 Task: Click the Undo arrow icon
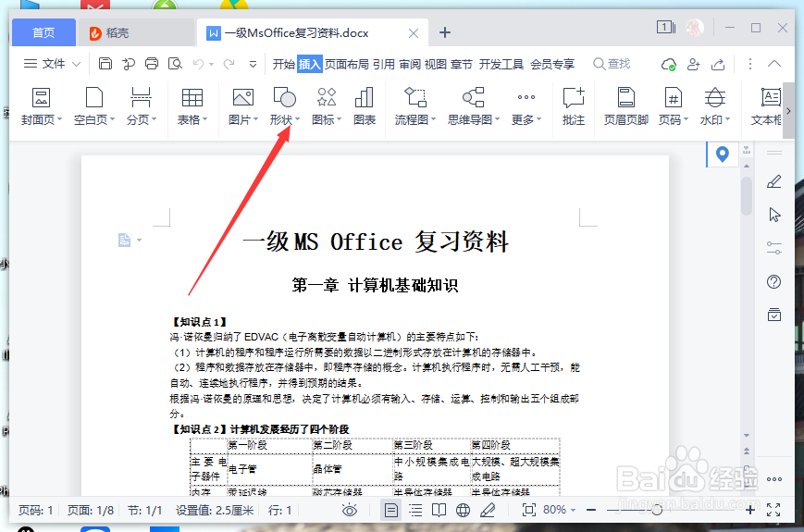(x=198, y=64)
